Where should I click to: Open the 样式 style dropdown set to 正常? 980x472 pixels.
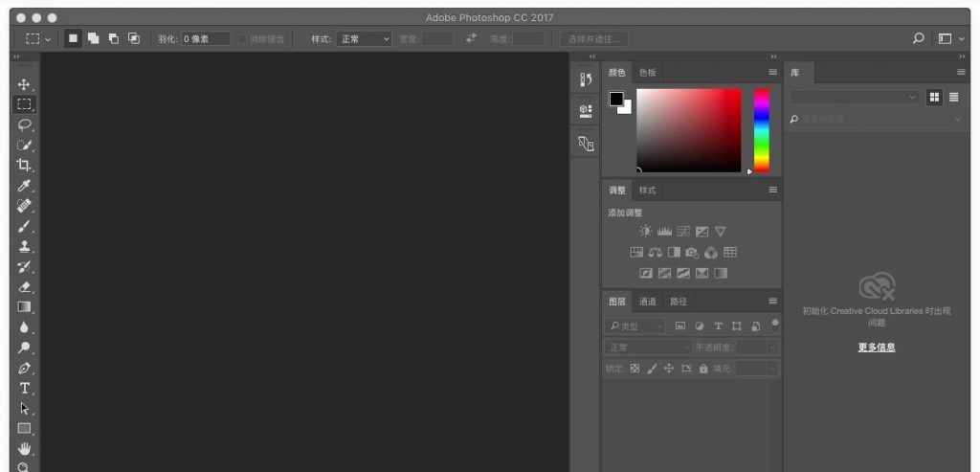click(x=364, y=38)
